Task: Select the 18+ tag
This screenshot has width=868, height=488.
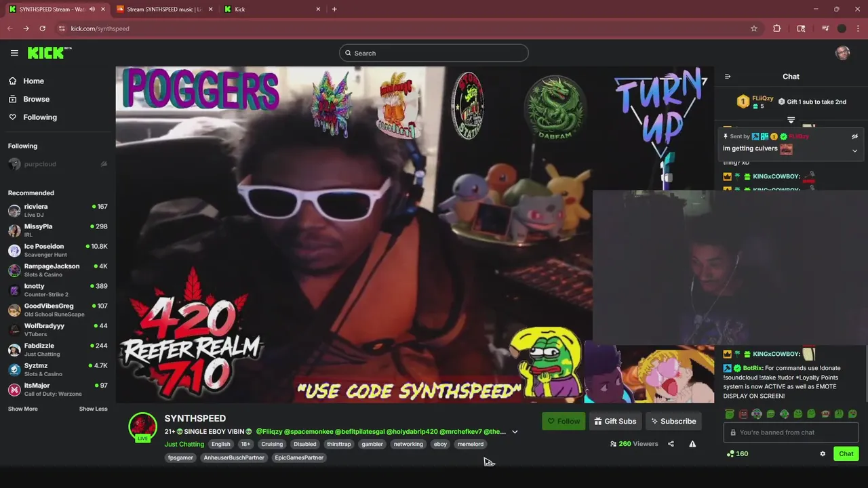Action: pos(245,444)
